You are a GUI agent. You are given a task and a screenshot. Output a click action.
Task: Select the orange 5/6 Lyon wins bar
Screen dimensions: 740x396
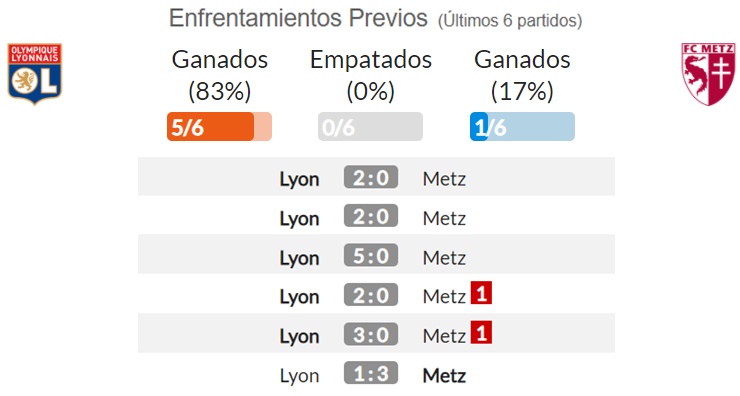219,126
